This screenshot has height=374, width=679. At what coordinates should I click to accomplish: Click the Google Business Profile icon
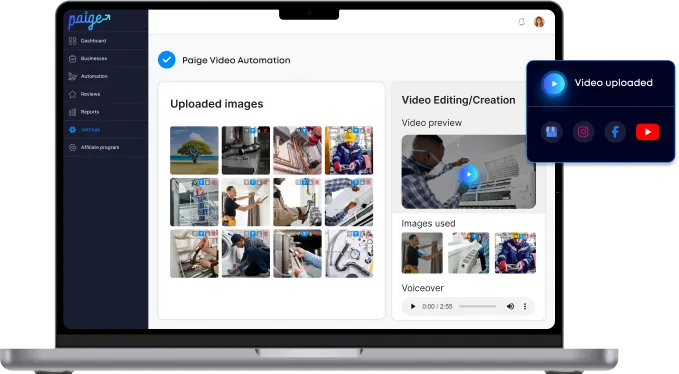[x=552, y=132]
